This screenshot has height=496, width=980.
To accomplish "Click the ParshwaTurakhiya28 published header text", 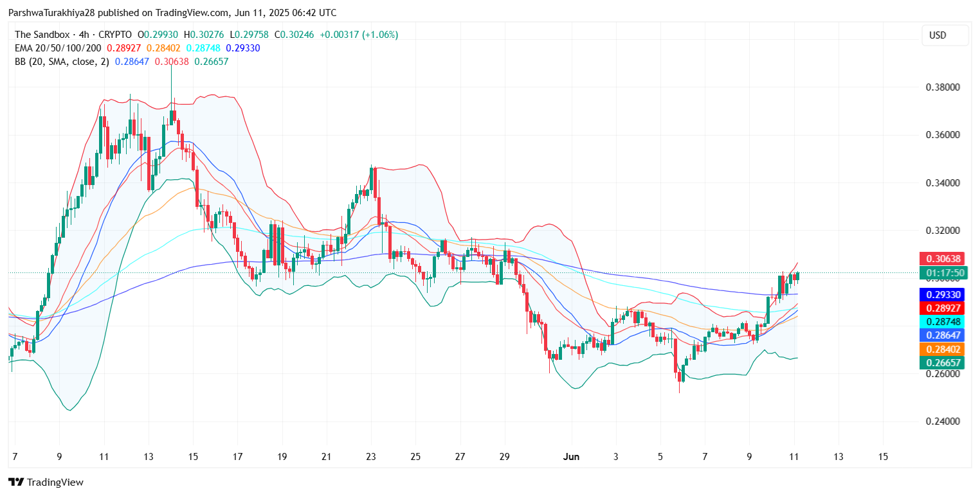I will [x=172, y=13].
